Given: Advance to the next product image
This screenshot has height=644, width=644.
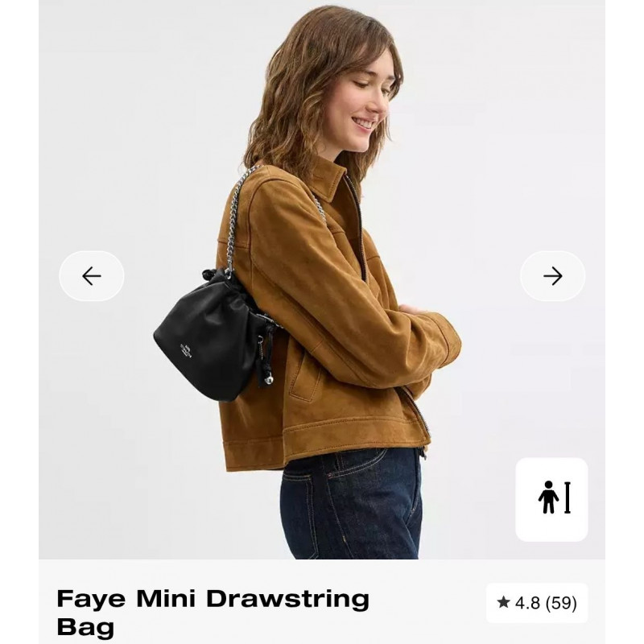Looking at the screenshot, I should tap(552, 276).
